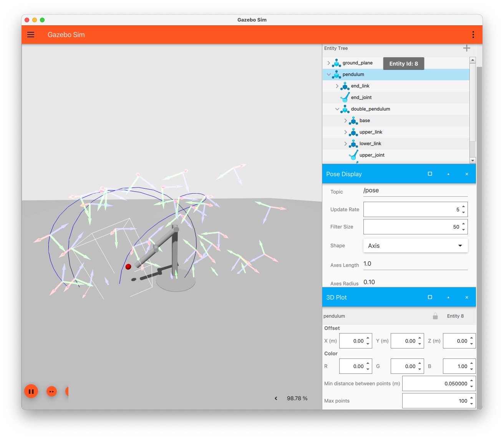504x438 pixels.
Task: Select the end_joint row in tree
Action: [396, 98]
